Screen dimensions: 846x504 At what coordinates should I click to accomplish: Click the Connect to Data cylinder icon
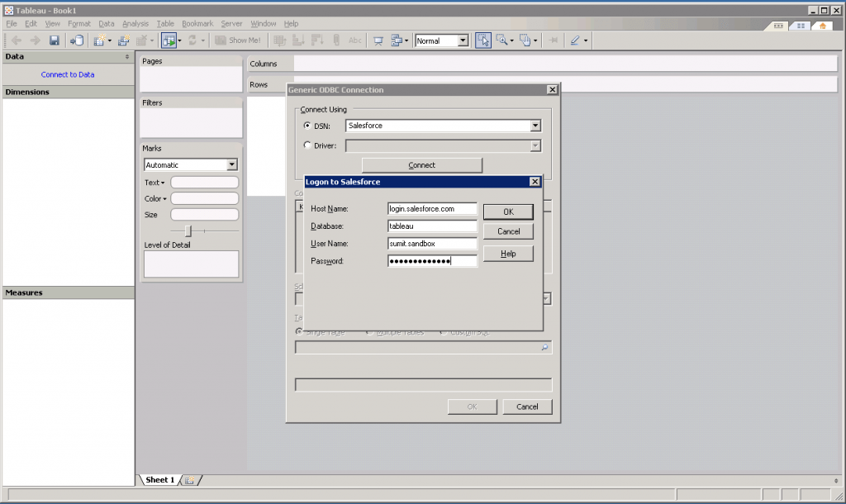pyautogui.click(x=76, y=40)
